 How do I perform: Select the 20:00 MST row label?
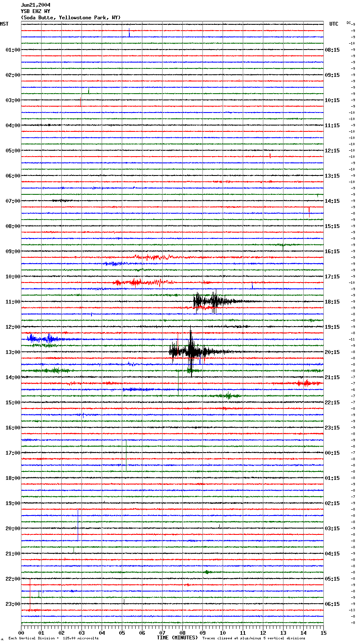[x=13, y=529]
